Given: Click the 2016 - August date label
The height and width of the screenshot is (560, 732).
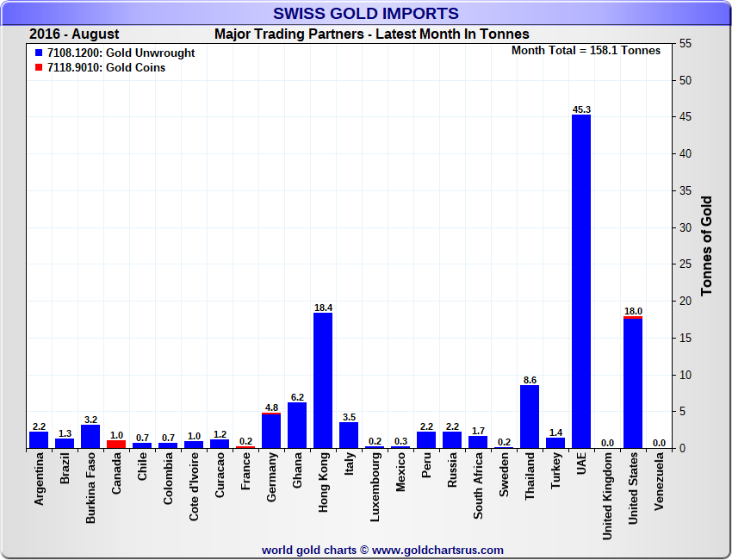Looking at the screenshot, I should pyautogui.click(x=74, y=34).
